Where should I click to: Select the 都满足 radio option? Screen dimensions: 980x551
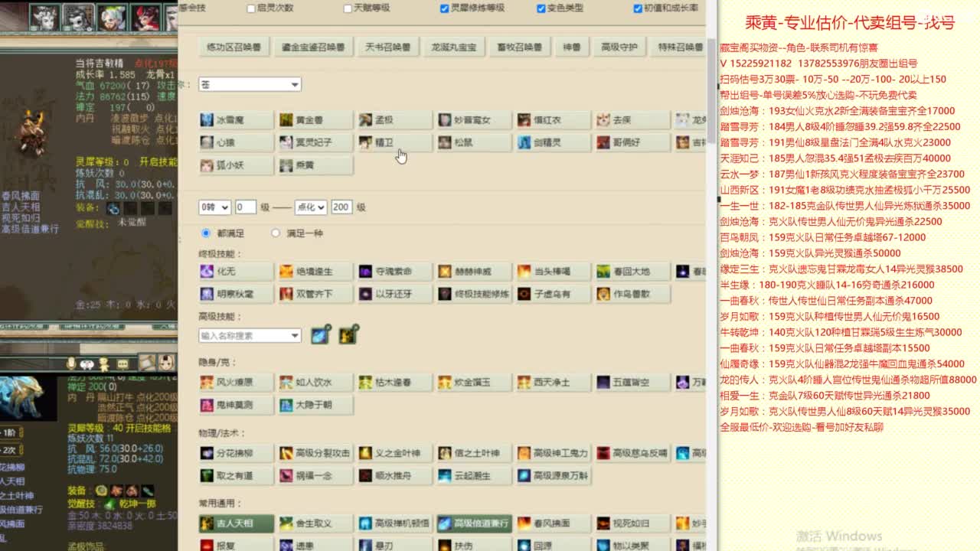coord(205,233)
